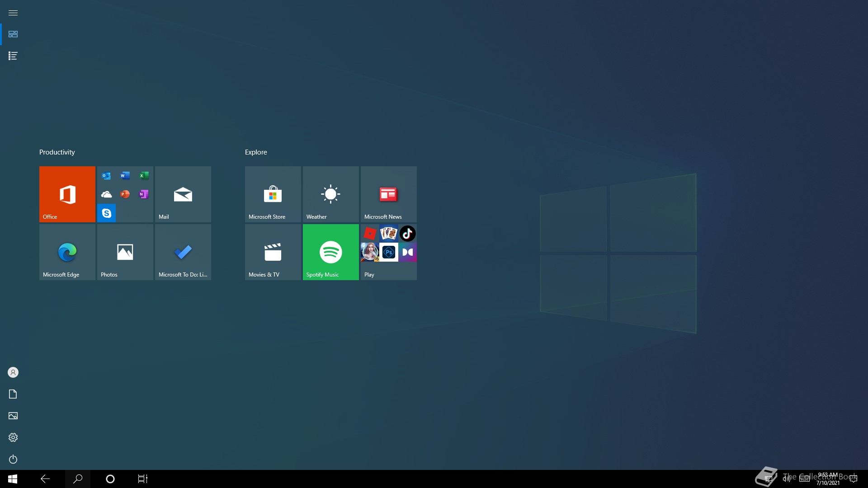The height and width of the screenshot is (488, 868).
Task: Launch OneNote from the Office folder tile
Action: point(144,194)
